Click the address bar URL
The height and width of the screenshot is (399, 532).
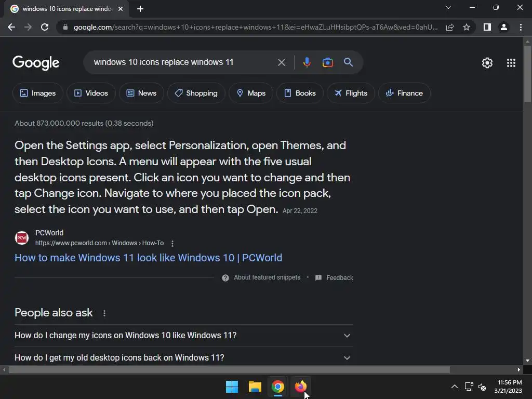[256, 27]
